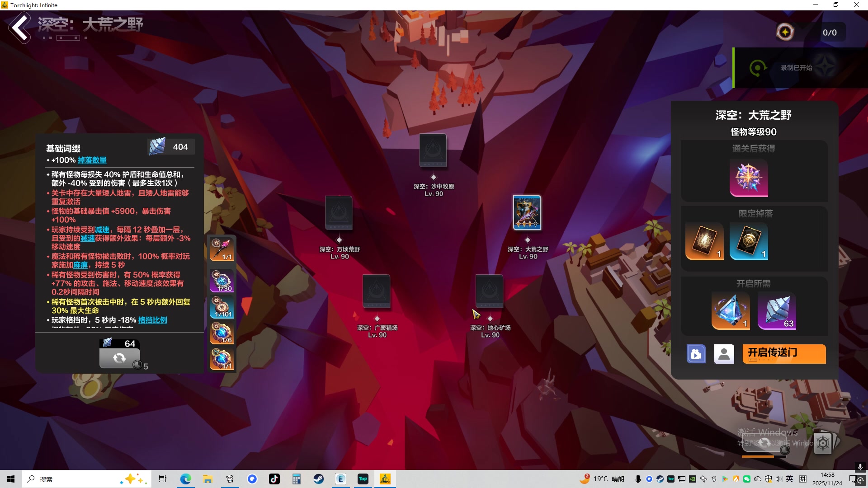Click the wand item slot showing 1/1
The height and width of the screenshot is (488, 868).
tap(222, 249)
